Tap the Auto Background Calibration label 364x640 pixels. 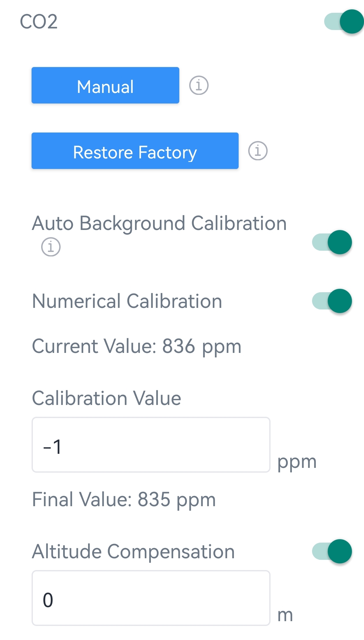pyautogui.click(x=159, y=223)
